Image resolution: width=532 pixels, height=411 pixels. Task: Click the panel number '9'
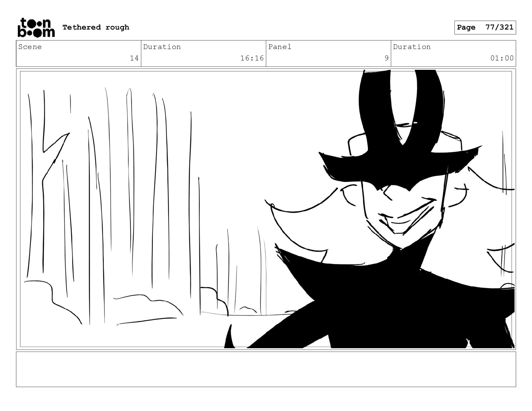pos(387,58)
